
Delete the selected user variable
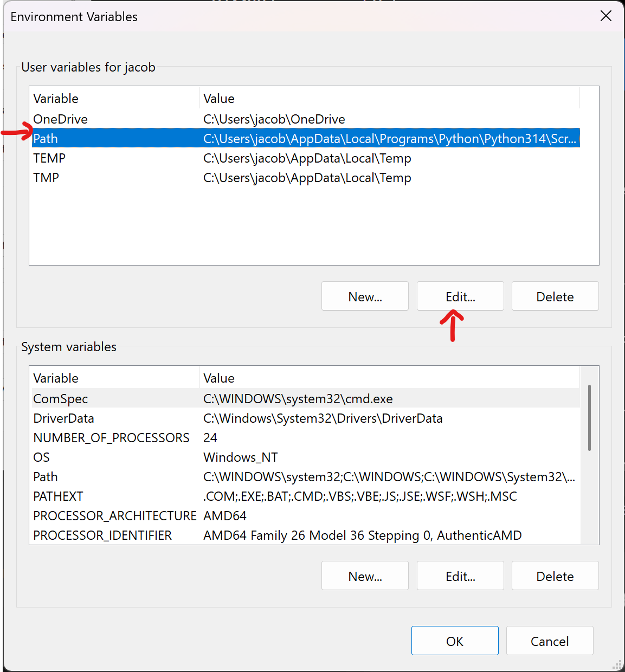click(555, 296)
